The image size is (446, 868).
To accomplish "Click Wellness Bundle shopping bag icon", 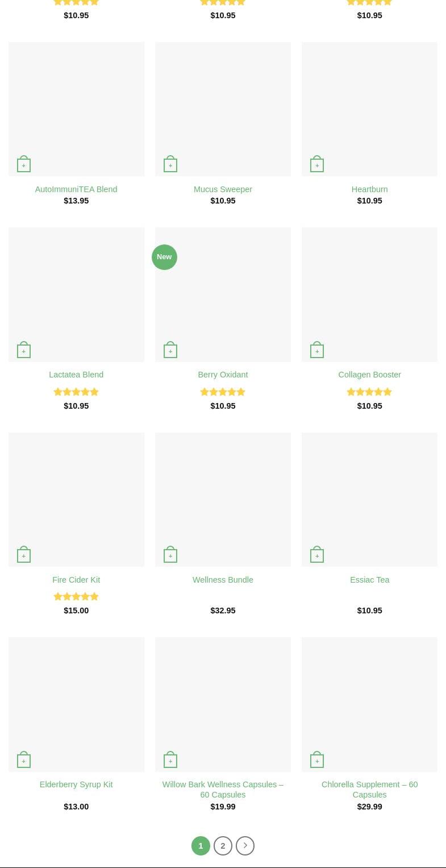I will [170, 555].
